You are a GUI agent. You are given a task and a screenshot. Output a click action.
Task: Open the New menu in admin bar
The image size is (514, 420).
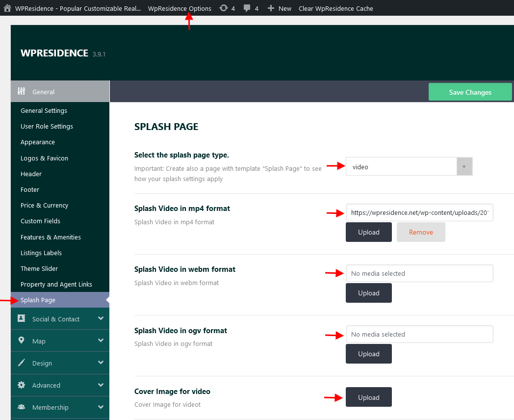(284, 8)
